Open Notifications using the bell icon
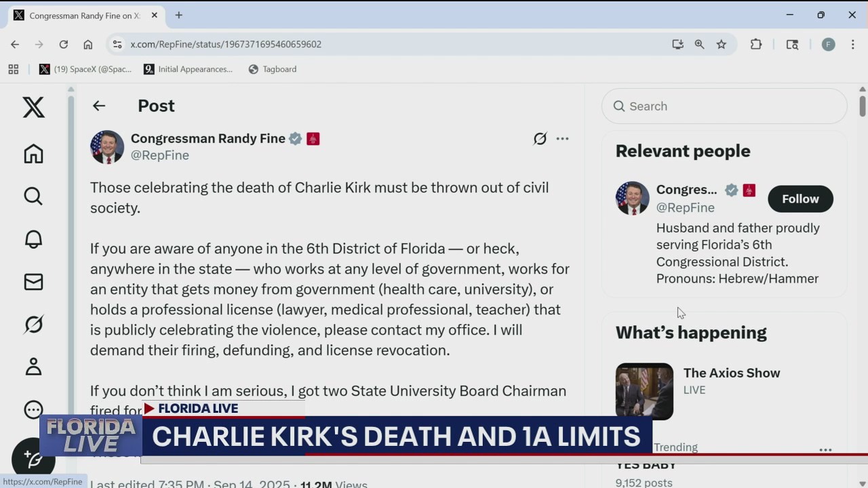 (33, 239)
